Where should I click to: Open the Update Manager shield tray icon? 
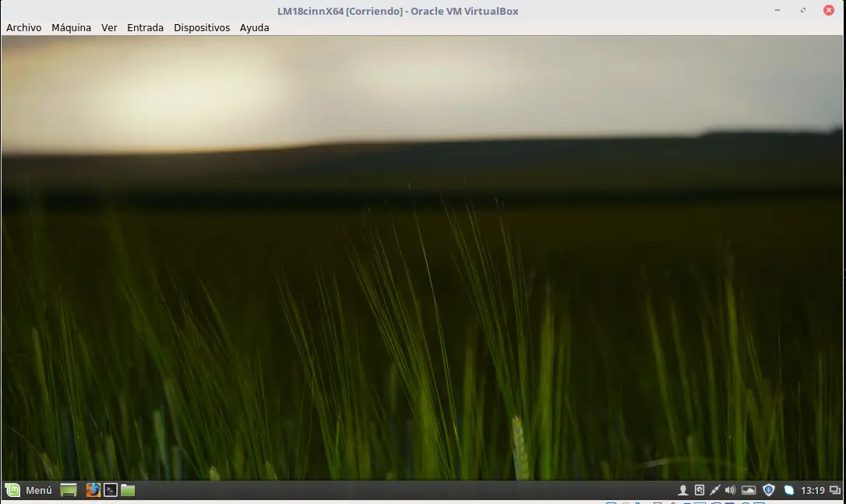[x=768, y=490]
